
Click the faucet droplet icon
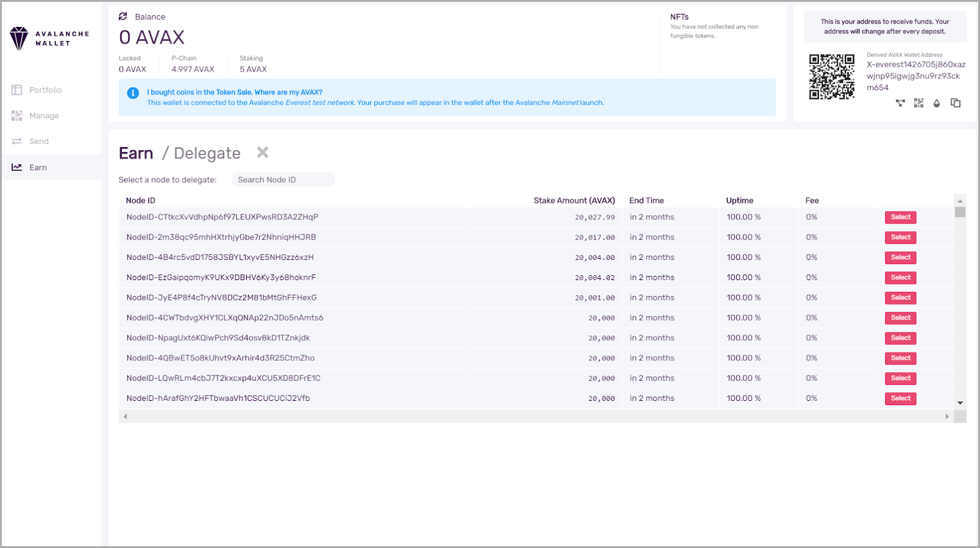click(x=937, y=103)
